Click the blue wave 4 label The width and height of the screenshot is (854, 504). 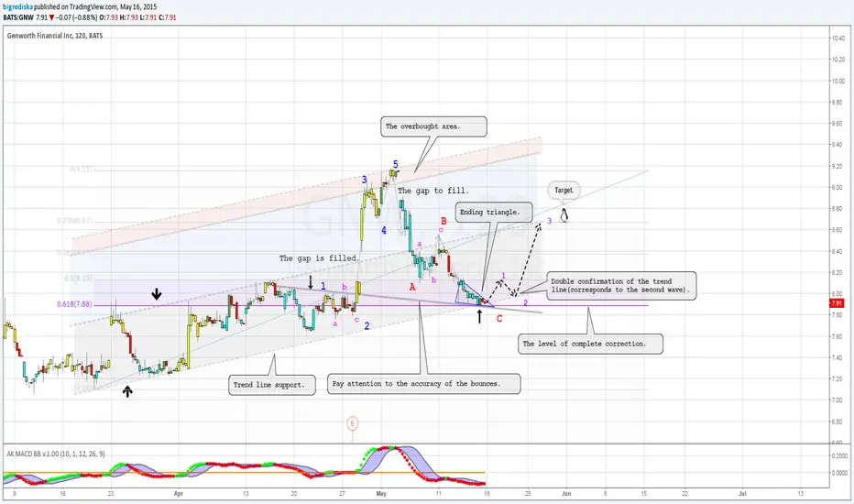click(384, 231)
